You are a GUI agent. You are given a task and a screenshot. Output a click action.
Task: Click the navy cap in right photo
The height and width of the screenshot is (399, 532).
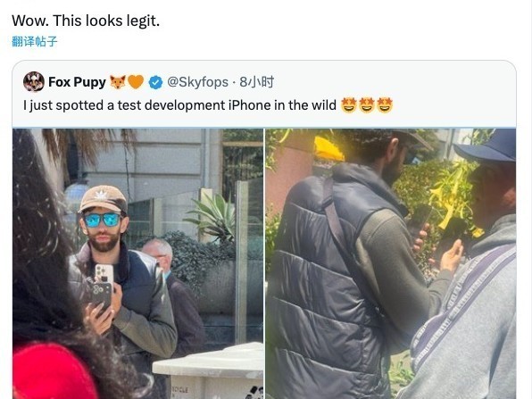click(x=487, y=145)
